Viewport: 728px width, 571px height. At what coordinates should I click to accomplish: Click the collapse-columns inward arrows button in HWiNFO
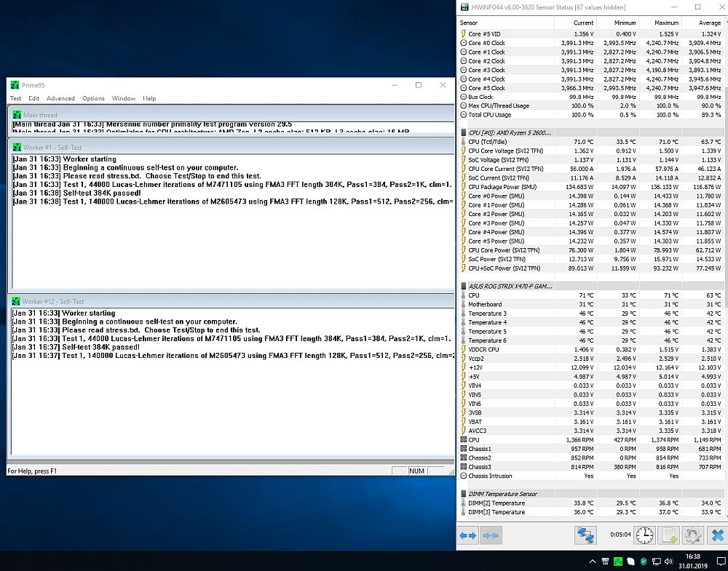[x=491, y=535]
